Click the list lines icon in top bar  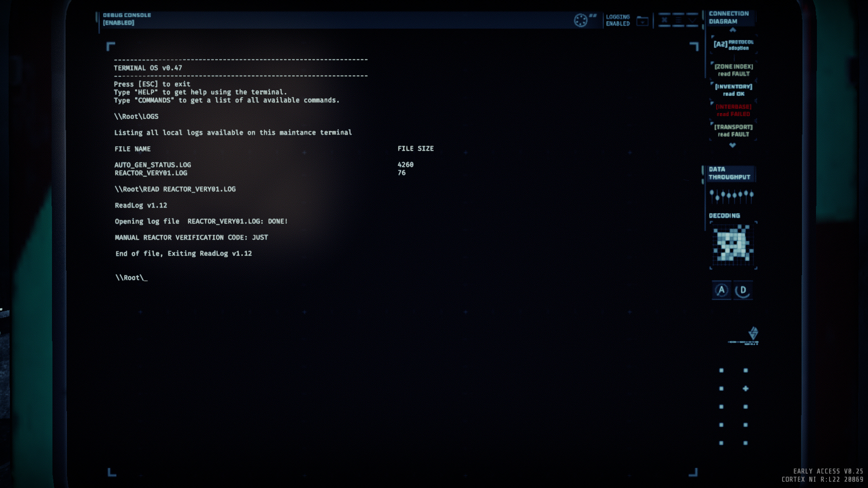click(678, 20)
